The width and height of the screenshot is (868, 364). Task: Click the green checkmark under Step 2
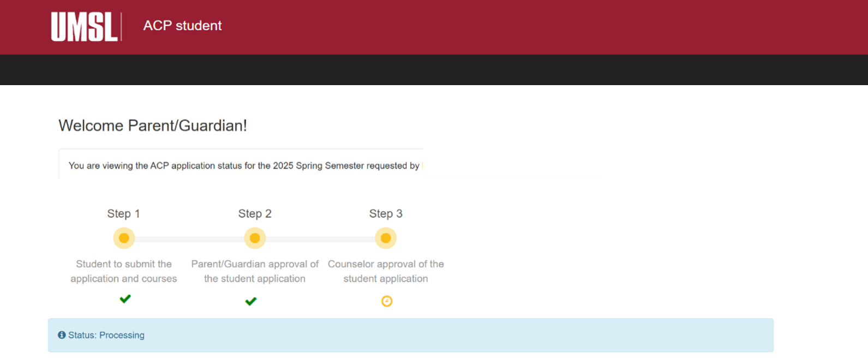[x=251, y=301]
